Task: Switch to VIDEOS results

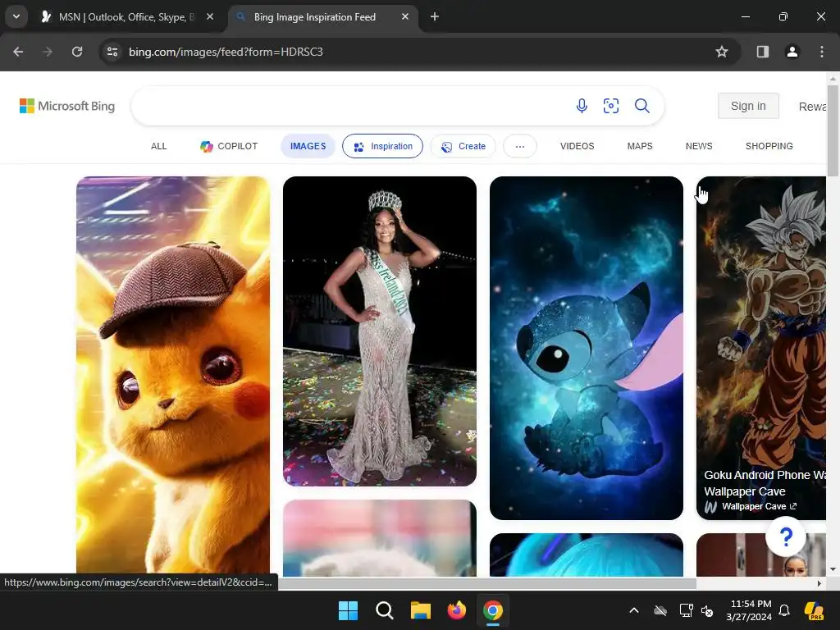Action: (577, 146)
